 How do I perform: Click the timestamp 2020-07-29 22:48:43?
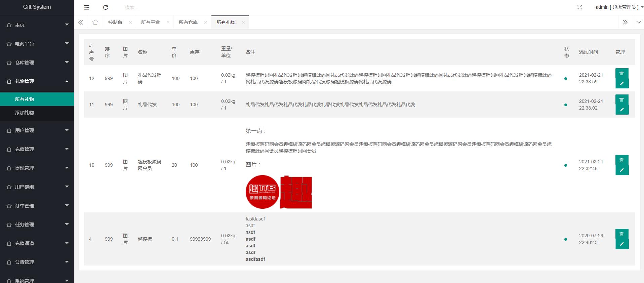(591, 239)
